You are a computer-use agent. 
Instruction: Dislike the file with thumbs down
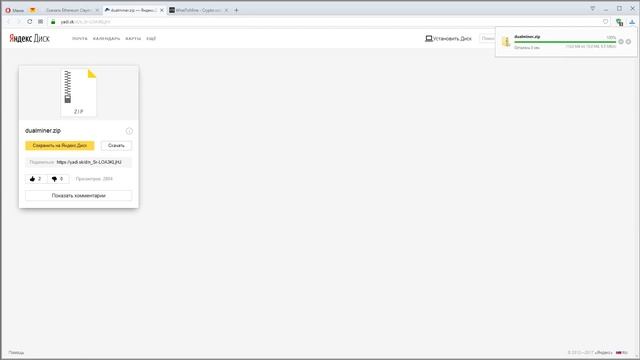(58, 179)
